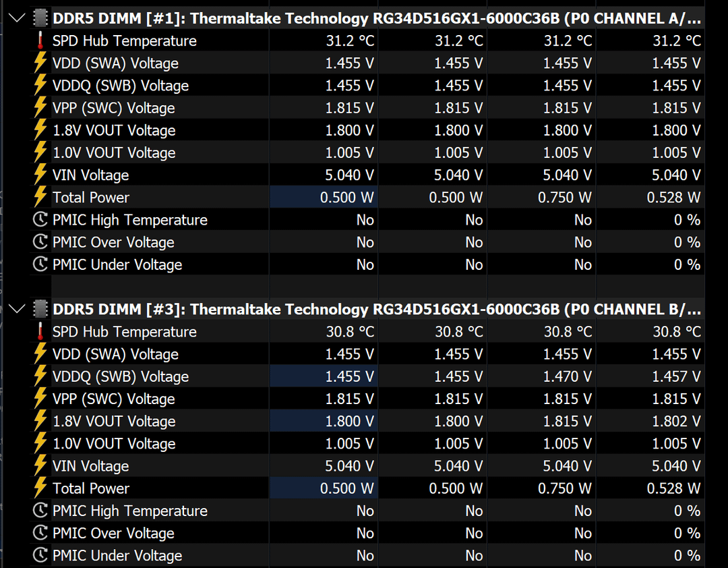Collapse the DDR5 DIMM [#1] section chevron
The height and width of the screenshot is (568, 728).
click(x=18, y=18)
